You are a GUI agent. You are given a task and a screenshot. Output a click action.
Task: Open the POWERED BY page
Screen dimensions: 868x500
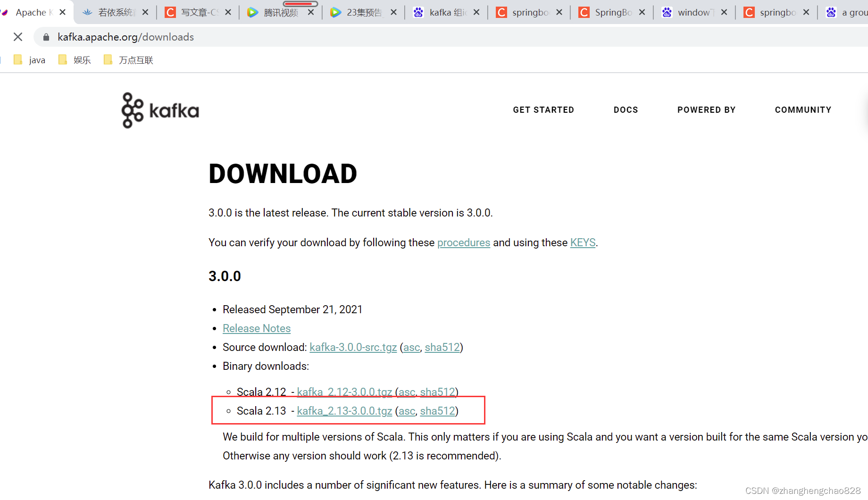(x=706, y=110)
